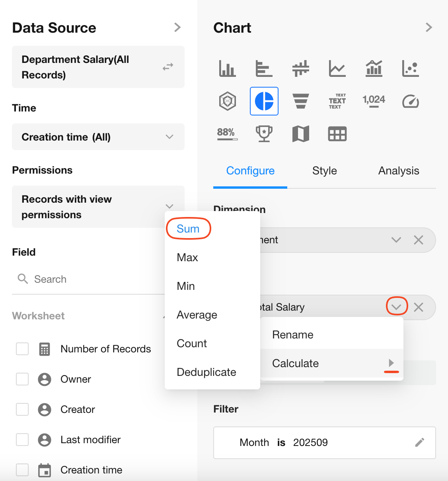This screenshot has width=448, height=481.
Task: Select the vertical bar chart icon
Action: tap(227, 68)
